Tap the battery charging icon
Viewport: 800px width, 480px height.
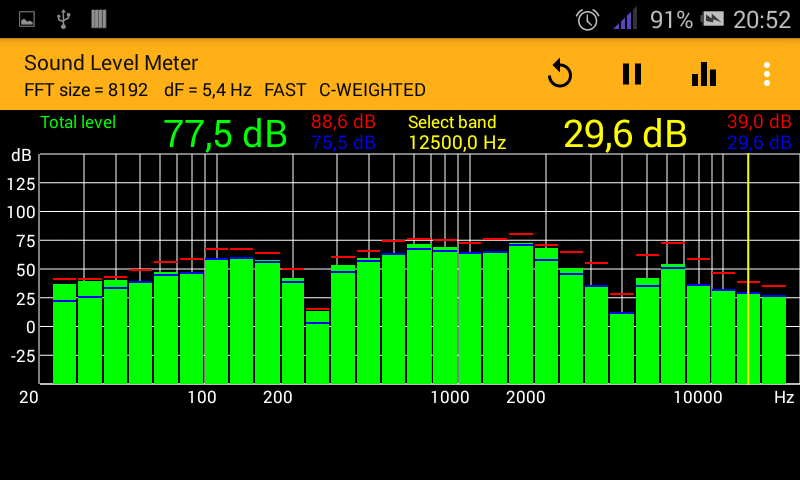coord(712,19)
